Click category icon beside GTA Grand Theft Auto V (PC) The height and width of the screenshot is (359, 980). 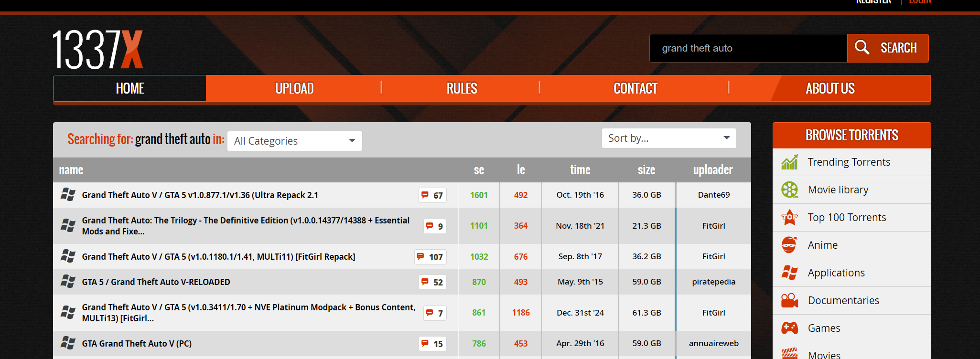[68, 343]
